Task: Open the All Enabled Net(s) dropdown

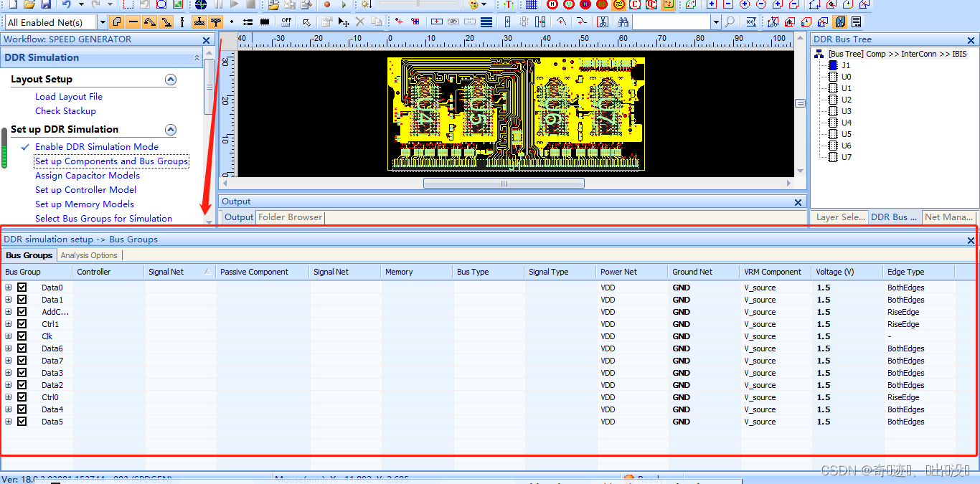Action: coord(102,22)
